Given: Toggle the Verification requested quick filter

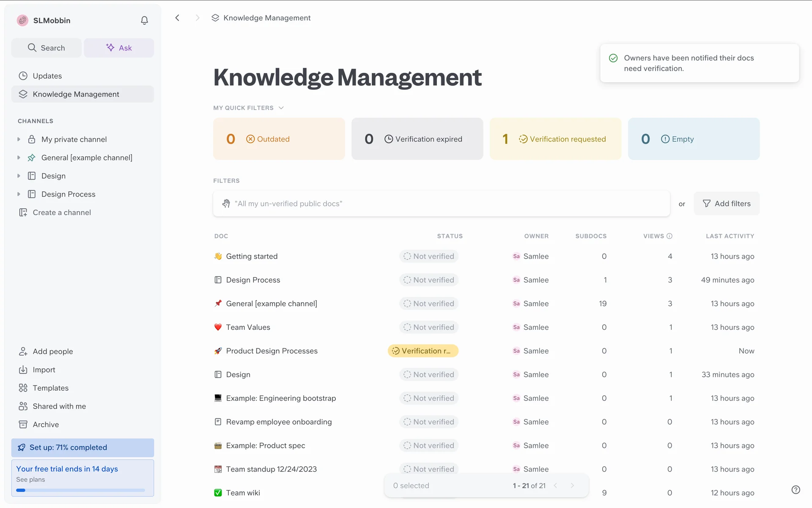Looking at the screenshot, I should point(555,139).
